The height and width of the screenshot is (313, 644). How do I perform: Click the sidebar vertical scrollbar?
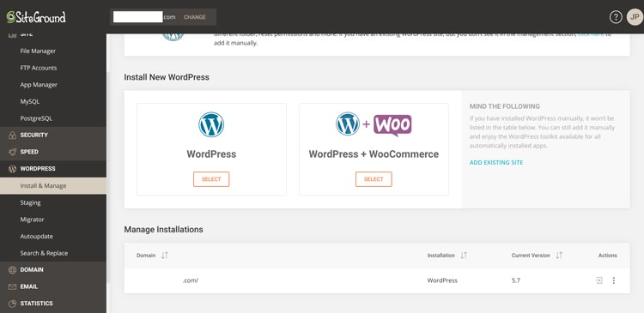pos(108,178)
